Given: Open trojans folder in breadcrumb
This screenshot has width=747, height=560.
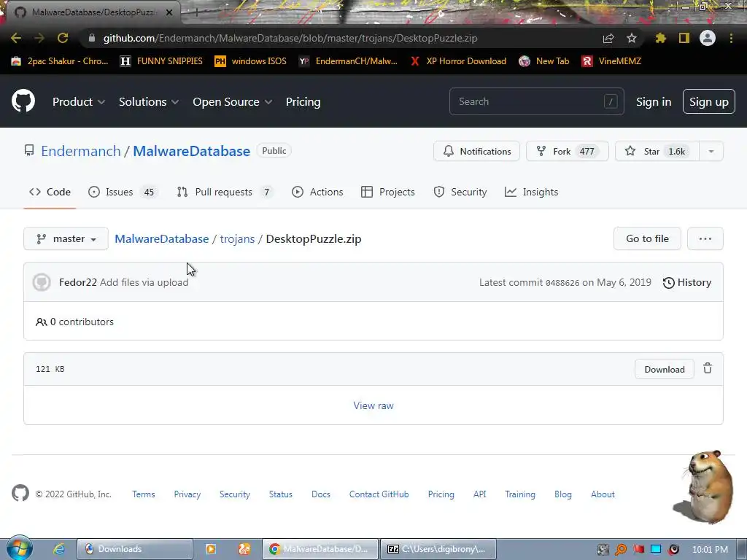Looking at the screenshot, I should tap(237, 238).
